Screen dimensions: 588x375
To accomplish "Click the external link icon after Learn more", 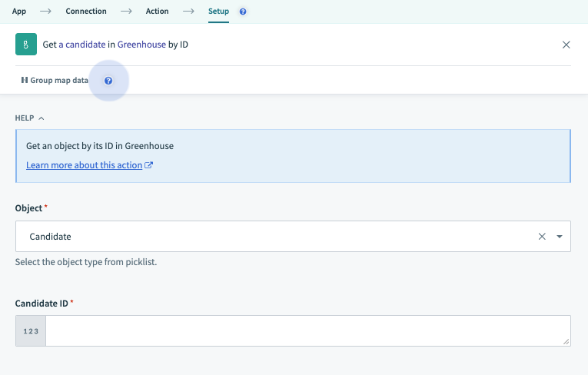I will click(x=149, y=165).
